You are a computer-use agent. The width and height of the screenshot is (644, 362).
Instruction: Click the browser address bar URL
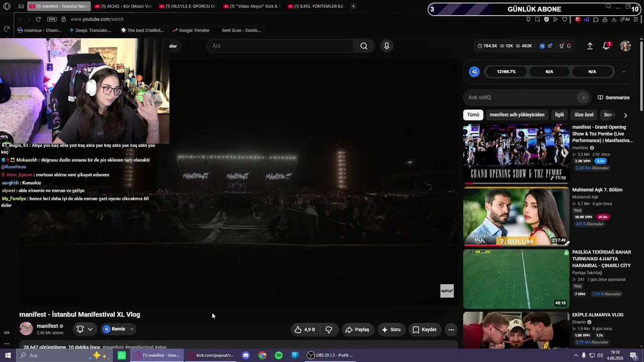pos(97,19)
